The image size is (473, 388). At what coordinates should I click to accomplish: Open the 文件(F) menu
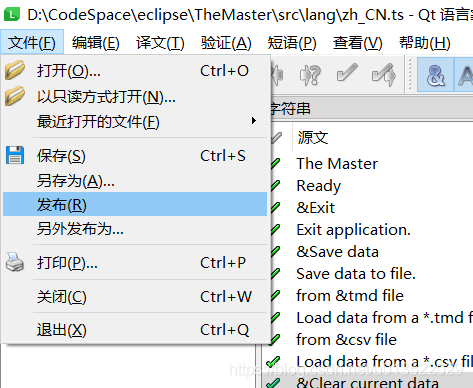(32, 43)
